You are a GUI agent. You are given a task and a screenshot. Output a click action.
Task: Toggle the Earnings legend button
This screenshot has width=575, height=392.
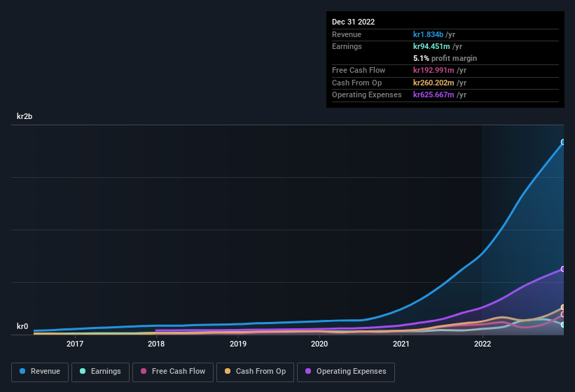pyautogui.click(x=100, y=372)
